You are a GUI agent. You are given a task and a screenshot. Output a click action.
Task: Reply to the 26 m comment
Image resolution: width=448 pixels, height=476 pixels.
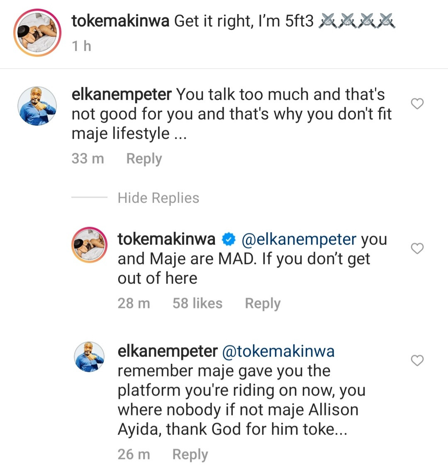[x=190, y=454]
